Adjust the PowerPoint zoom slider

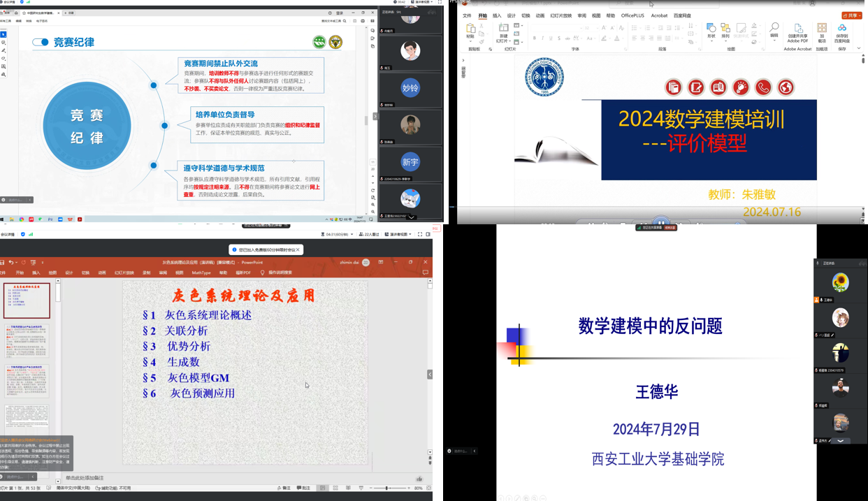tap(386, 488)
